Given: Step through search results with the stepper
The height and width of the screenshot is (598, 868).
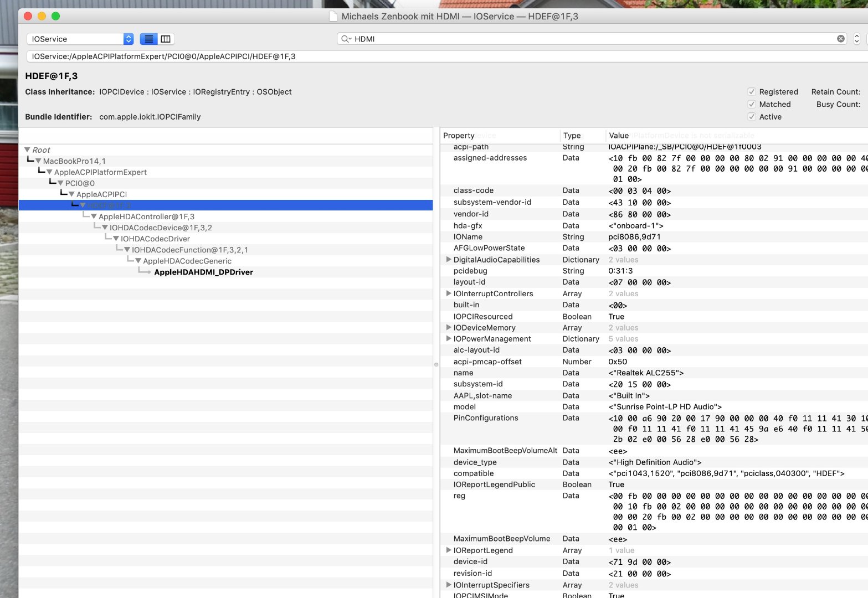Looking at the screenshot, I should pos(856,39).
